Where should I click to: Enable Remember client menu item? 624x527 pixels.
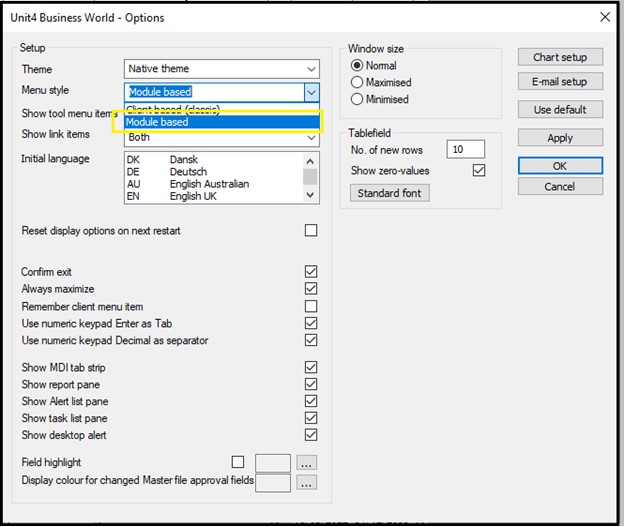(311, 306)
